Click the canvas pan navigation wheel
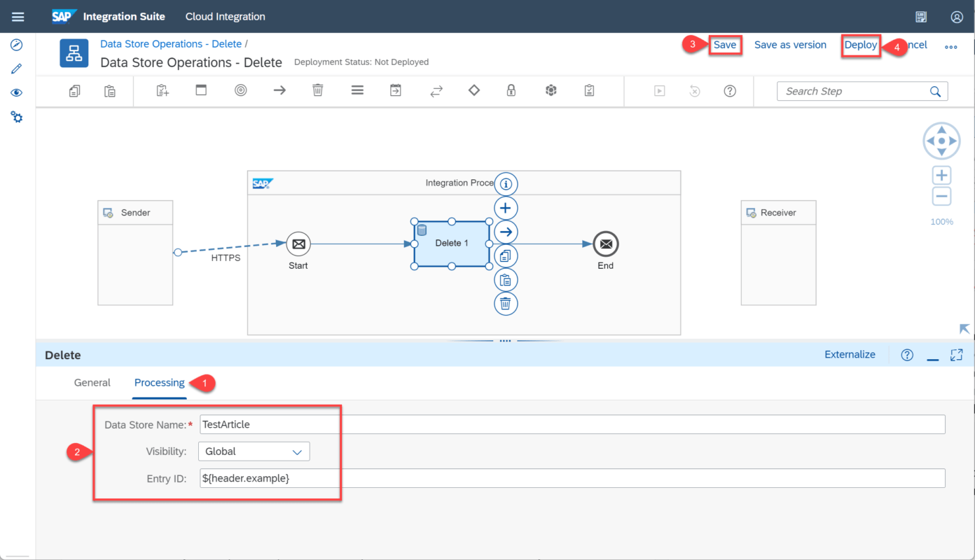The width and height of the screenshot is (975, 560). pos(942,141)
